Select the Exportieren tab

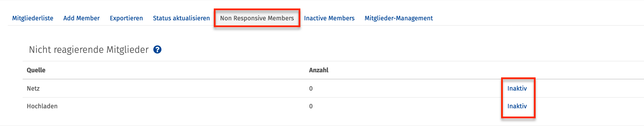[126, 18]
